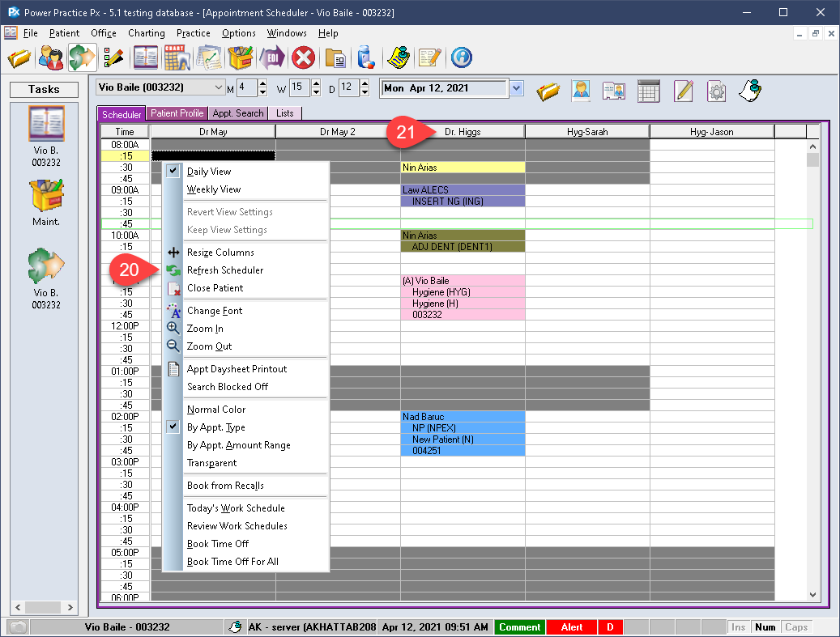840x637 pixels.
Task: Toggle By Appt. Type coloring option
Action: tap(216, 427)
